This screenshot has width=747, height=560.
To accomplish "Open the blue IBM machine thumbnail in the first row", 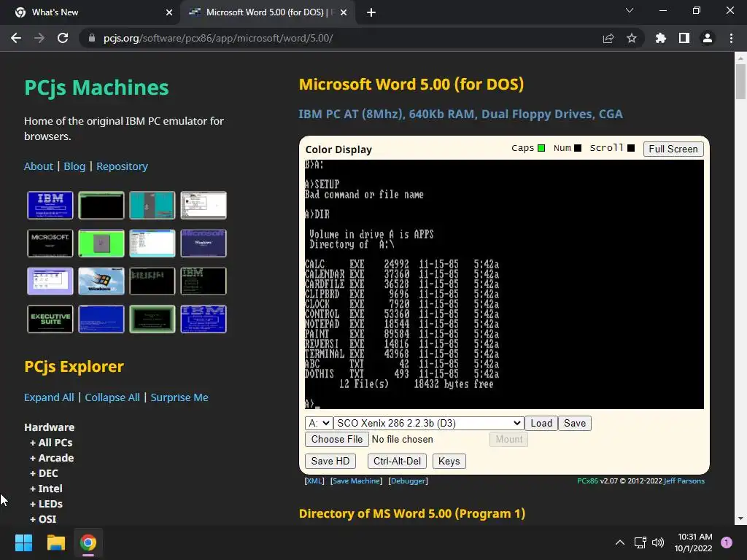I will point(50,205).
